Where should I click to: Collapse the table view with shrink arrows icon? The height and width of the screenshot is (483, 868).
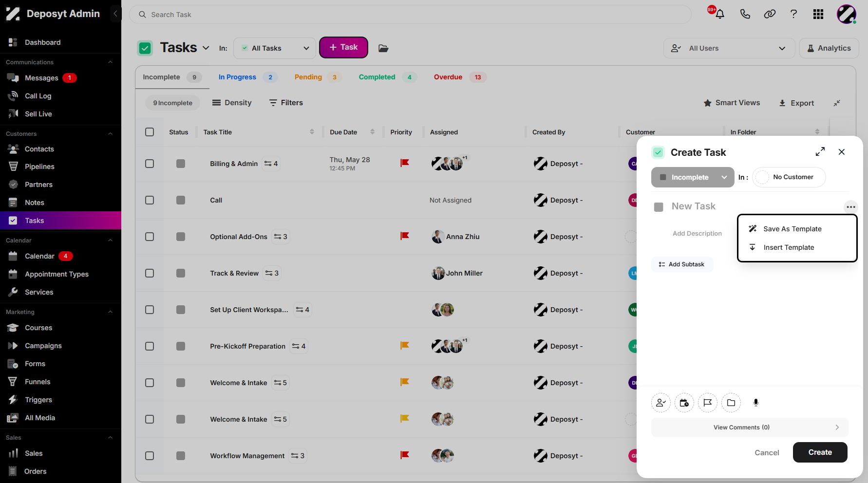(837, 103)
